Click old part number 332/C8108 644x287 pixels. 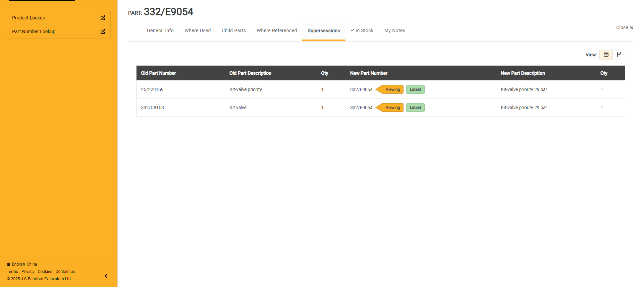point(152,107)
